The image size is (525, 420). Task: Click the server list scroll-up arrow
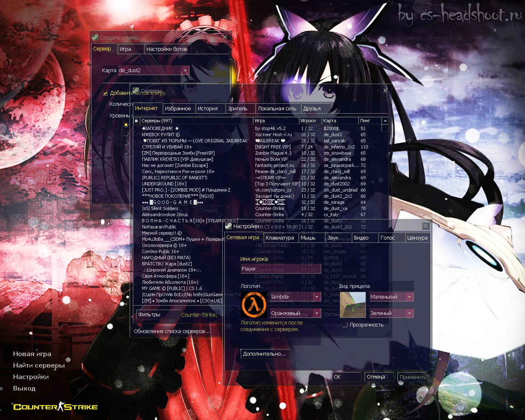tap(385, 121)
